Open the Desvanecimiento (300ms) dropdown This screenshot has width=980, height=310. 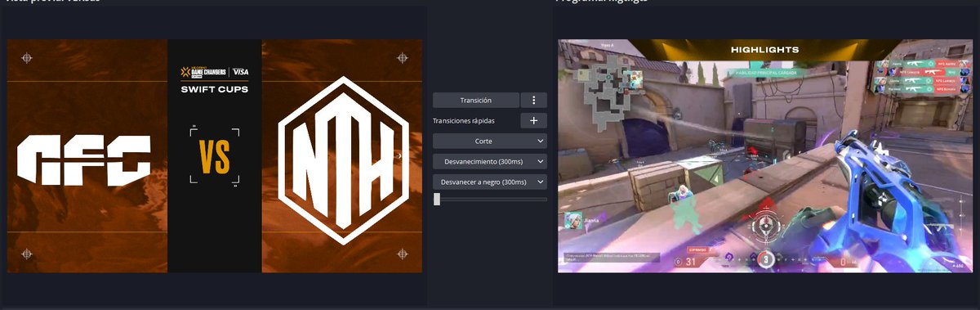click(x=489, y=161)
